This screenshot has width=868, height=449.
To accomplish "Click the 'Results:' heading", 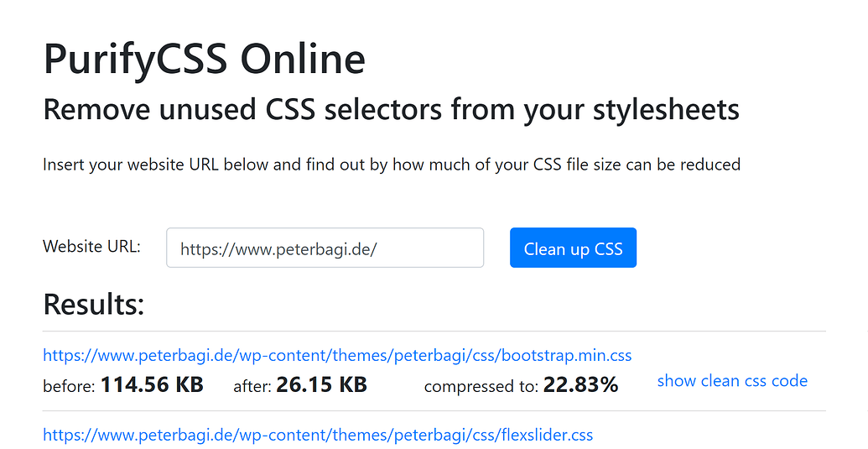I will (93, 304).
